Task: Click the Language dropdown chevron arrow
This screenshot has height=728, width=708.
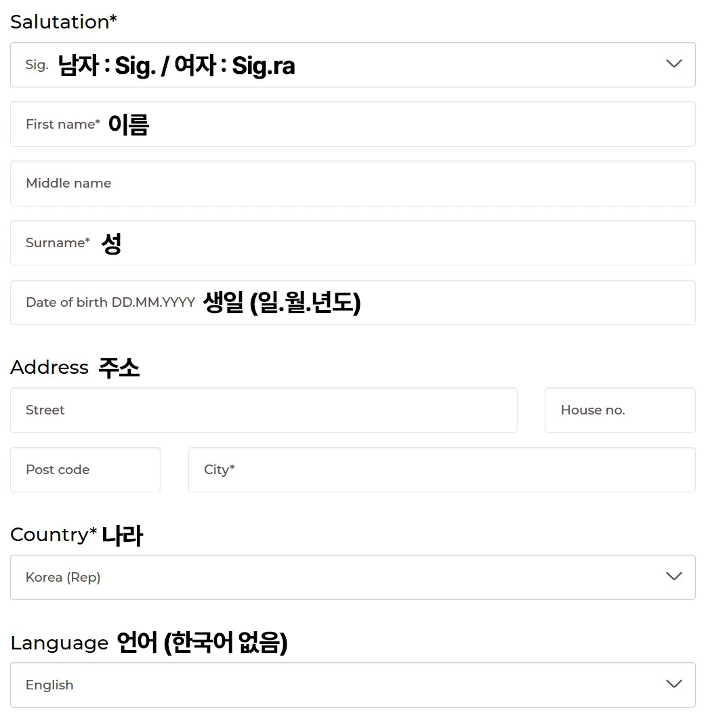Action: [x=673, y=684]
